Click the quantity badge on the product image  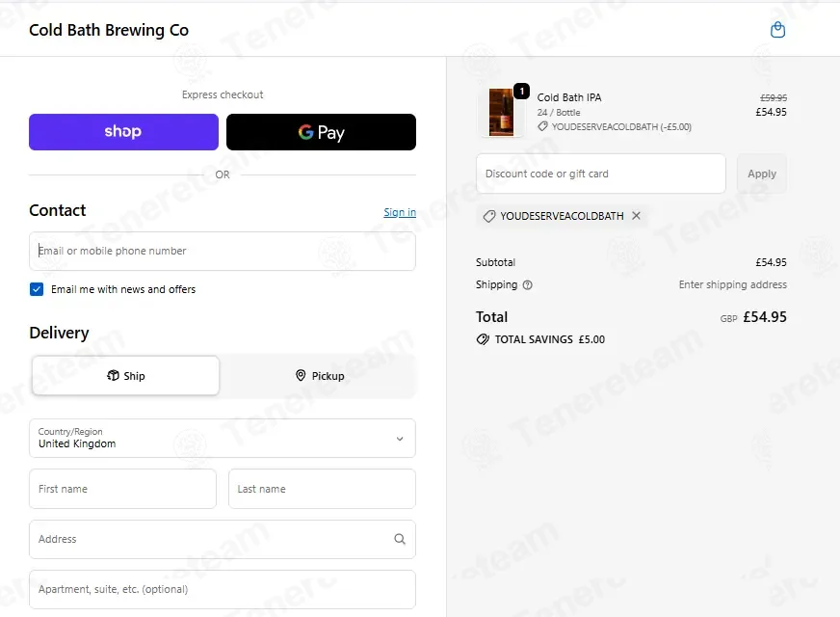(x=522, y=92)
